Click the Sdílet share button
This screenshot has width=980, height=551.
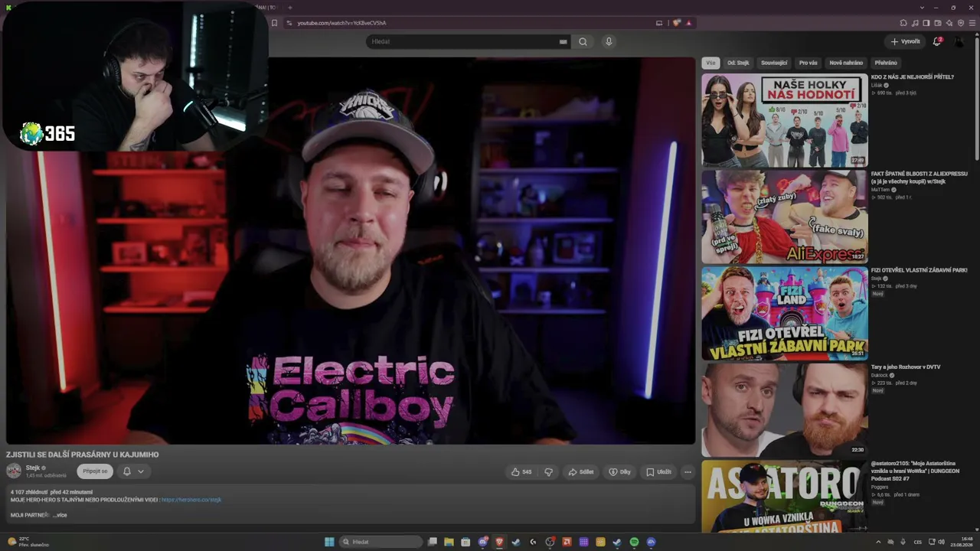tap(580, 472)
